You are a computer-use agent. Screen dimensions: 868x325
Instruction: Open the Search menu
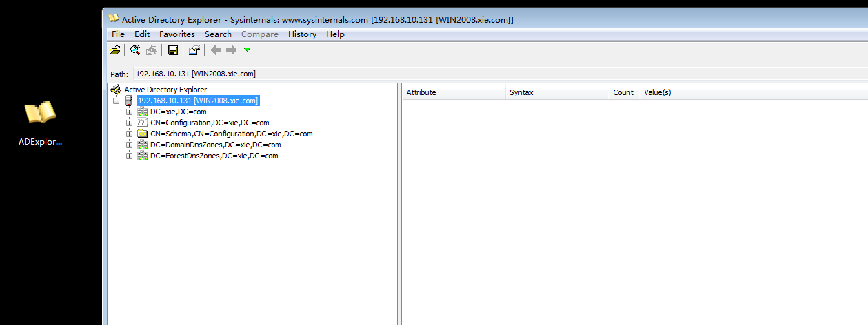coord(218,34)
